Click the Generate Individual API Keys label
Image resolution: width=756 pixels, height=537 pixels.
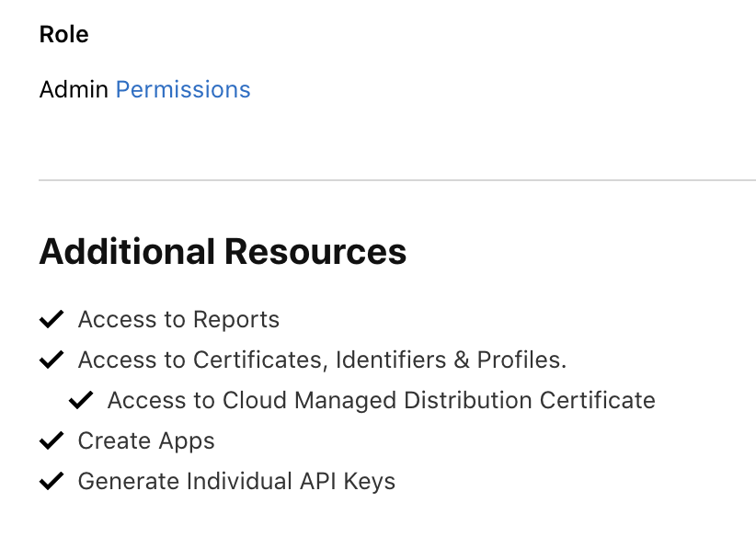(236, 482)
